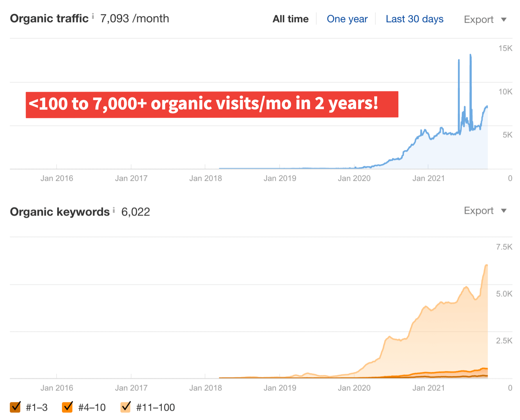This screenshot has width=520, height=420.
Task: Click the Organic keywords heading
Action: (x=60, y=212)
